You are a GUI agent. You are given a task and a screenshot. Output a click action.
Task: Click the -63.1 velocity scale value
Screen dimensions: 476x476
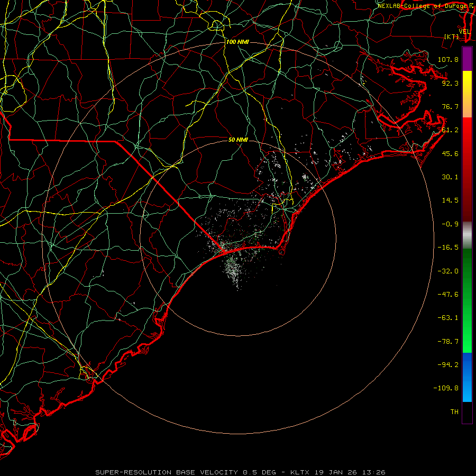coord(448,318)
